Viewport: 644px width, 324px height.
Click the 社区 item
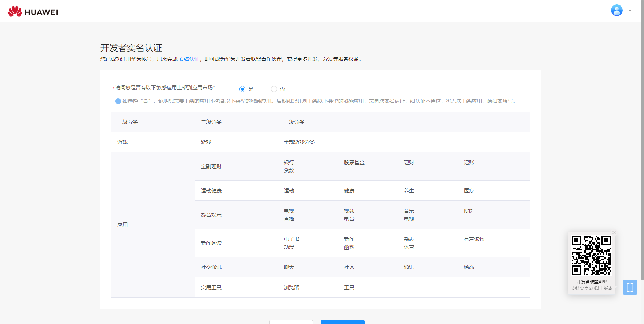pos(349,267)
